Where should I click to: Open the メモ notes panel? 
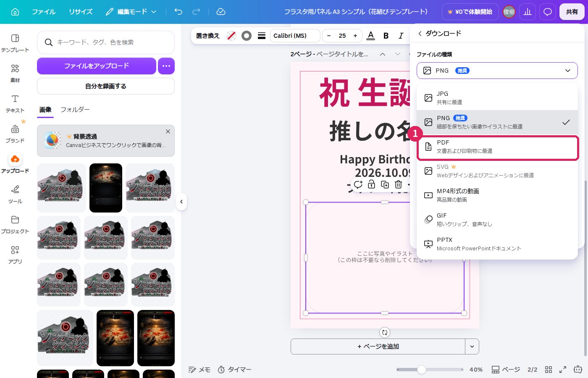tap(199, 370)
